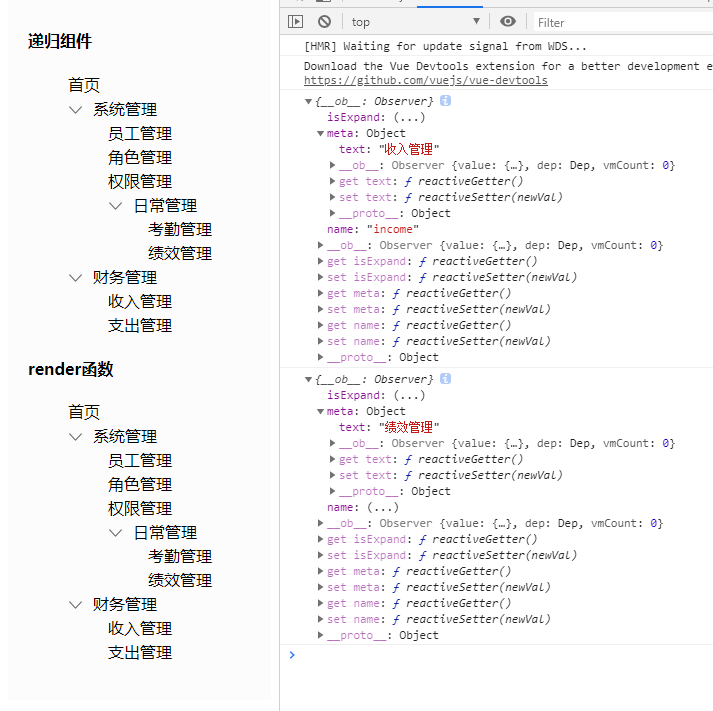Collapse 系统管理 in the 递归组件 tree
The image size is (713, 711).
coord(75,110)
